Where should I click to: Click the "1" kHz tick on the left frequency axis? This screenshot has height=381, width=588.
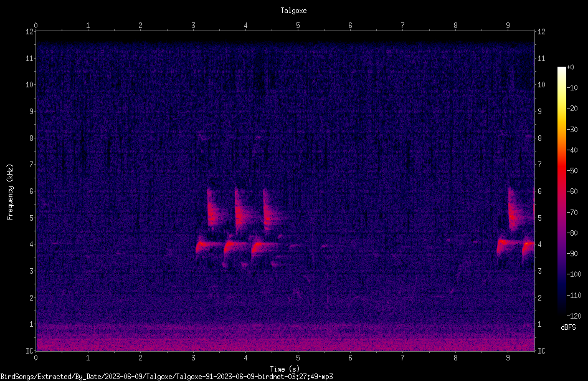[32, 324]
